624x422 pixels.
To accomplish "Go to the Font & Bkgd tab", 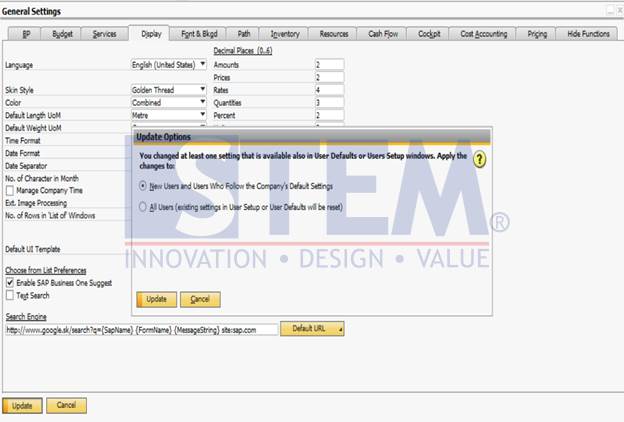I will pos(198,34).
